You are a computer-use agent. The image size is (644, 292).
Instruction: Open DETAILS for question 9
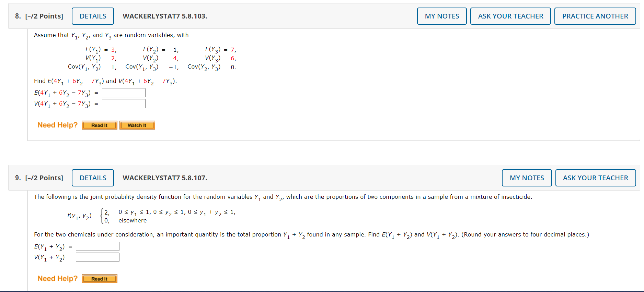click(x=93, y=178)
